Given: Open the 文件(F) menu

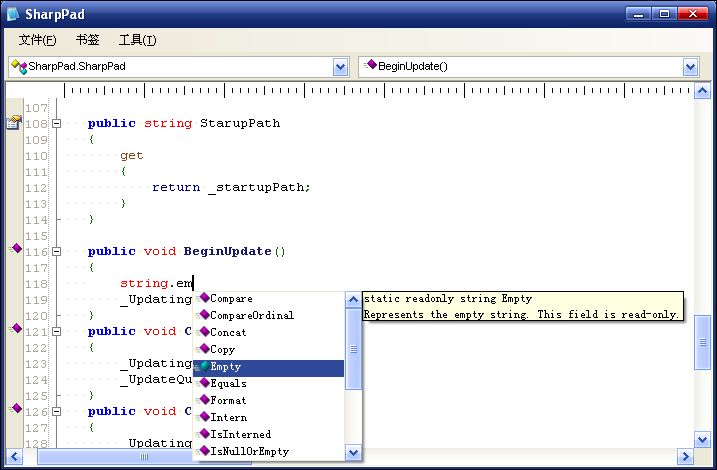Looking at the screenshot, I should coord(37,40).
